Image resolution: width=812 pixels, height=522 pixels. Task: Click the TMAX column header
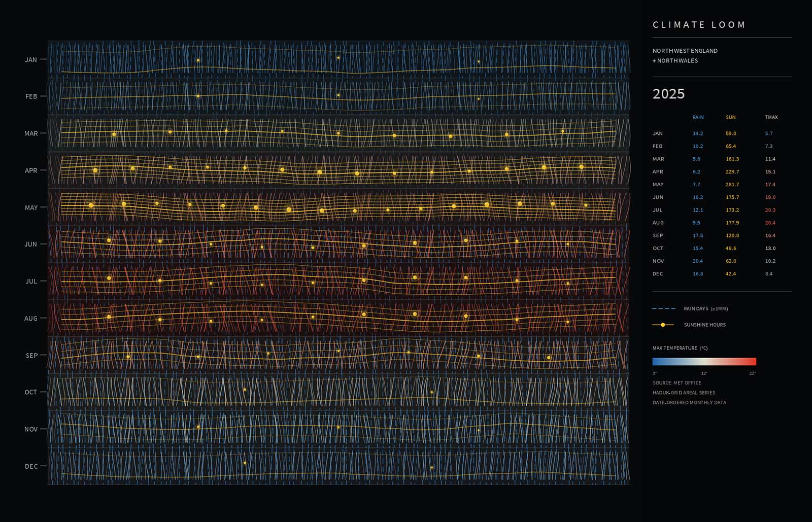tap(771, 117)
